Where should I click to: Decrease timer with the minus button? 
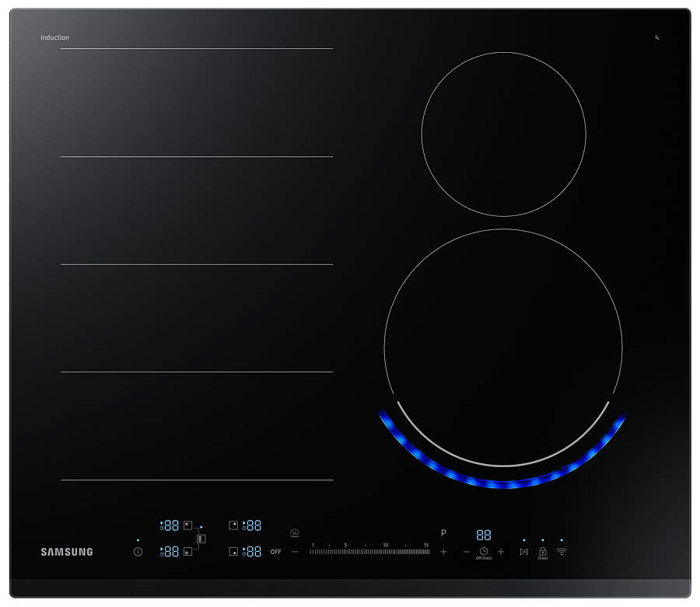(x=467, y=552)
